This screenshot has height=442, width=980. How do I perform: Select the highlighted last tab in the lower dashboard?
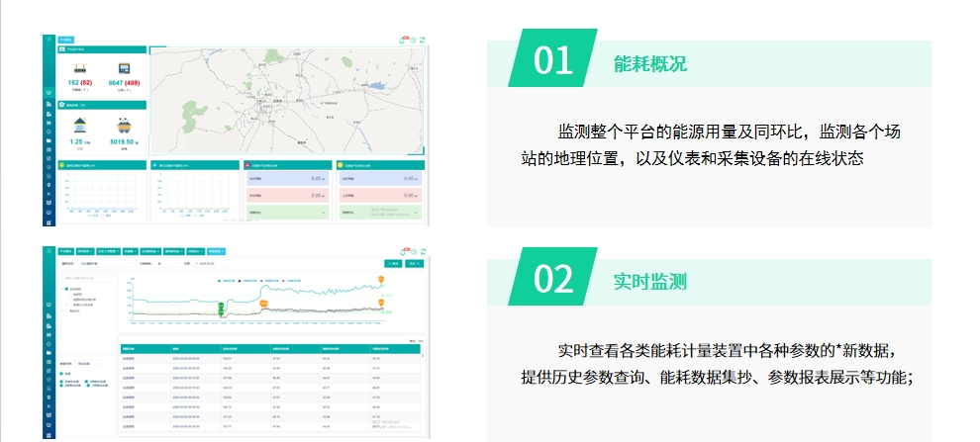coord(218,253)
